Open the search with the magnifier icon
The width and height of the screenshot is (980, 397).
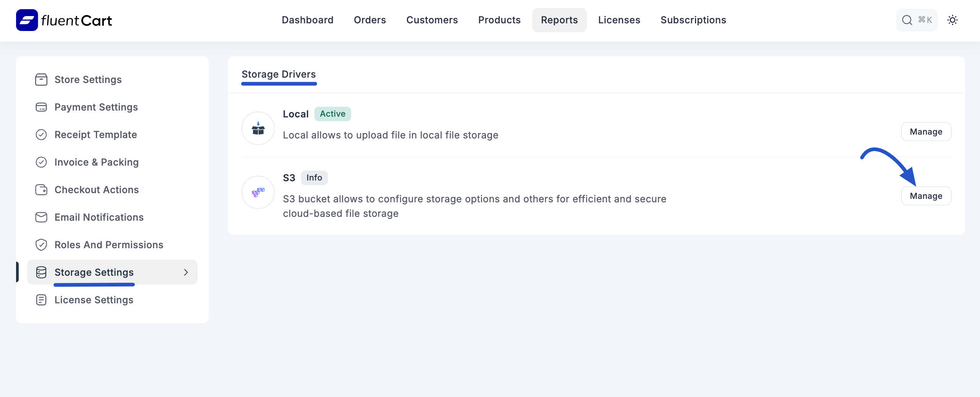point(906,20)
